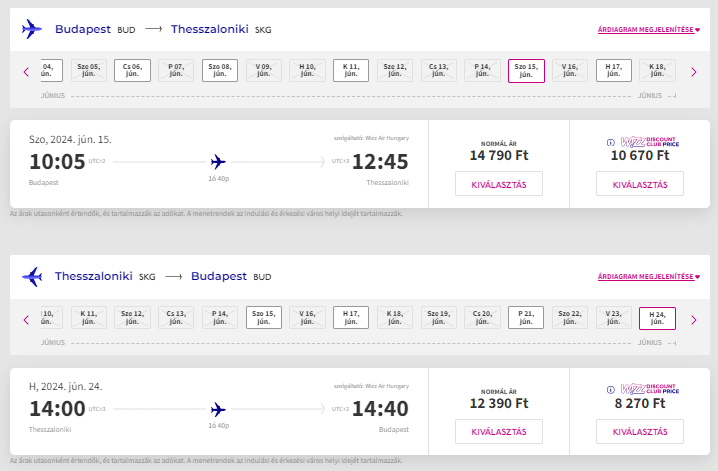Select return date H 24, jún.
This screenshot has height=471, width=718.
(656, 318)
